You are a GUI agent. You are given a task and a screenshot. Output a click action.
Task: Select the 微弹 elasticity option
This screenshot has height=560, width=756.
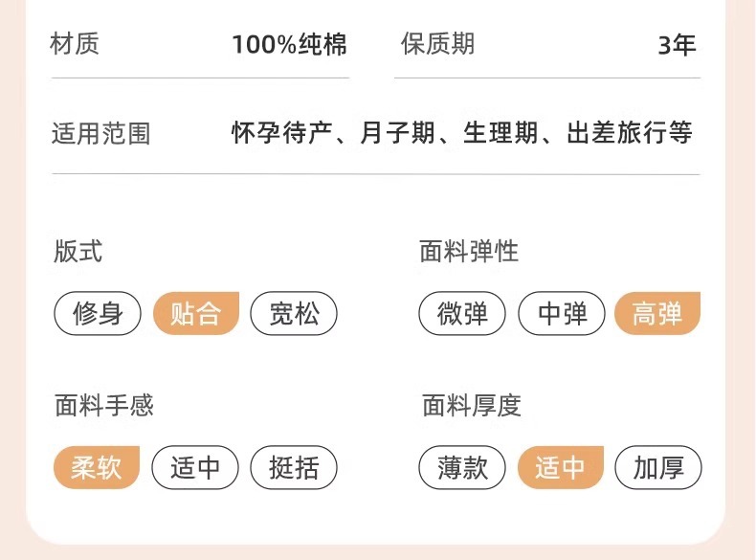click(x=463, y=314)
